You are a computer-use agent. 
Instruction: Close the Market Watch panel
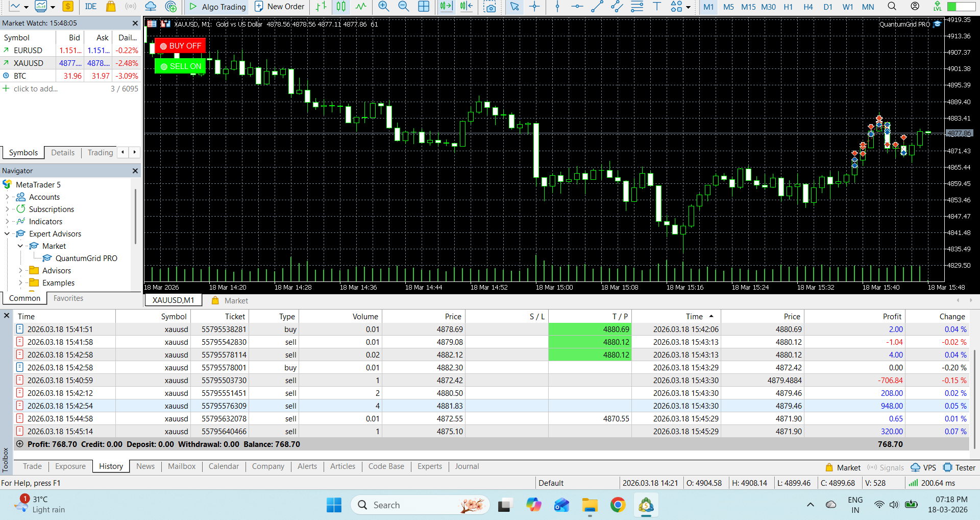tap(135, 23)
